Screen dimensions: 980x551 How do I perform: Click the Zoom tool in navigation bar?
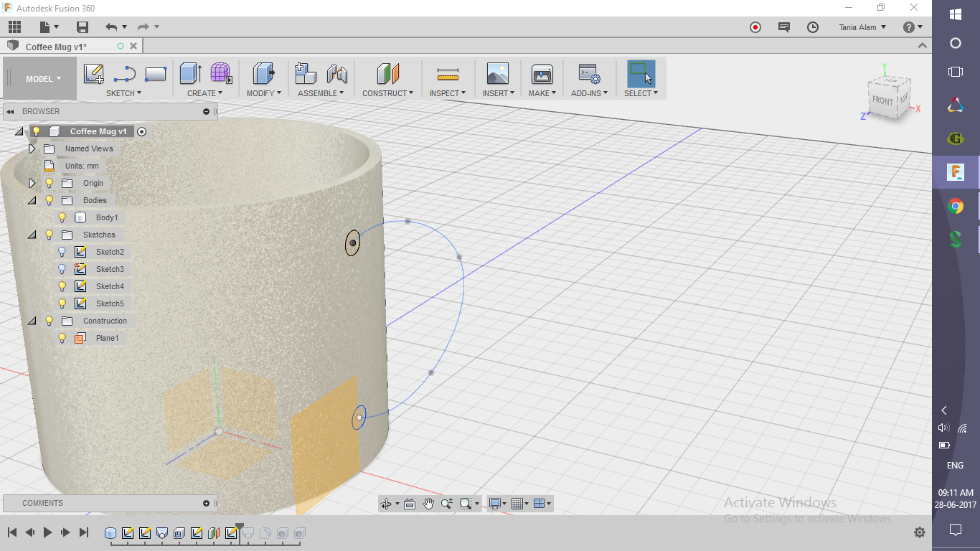[446, 503]
